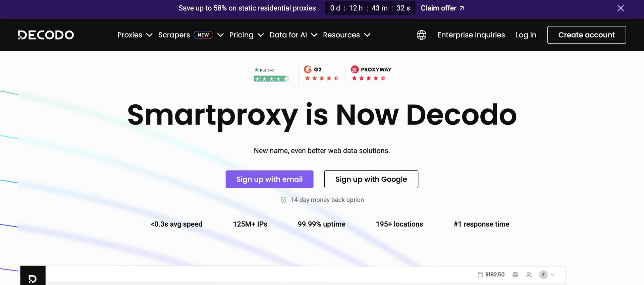Click the '195+ locations' stat
Image resolution: width=644 pixels, height=285 pixels.
399,224
